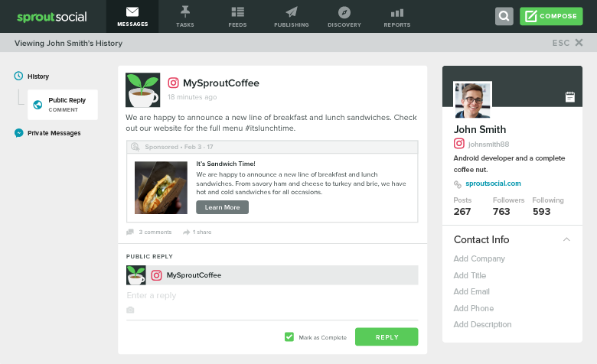Click the Private Messages chat icon
Image resolution: width=597 pixels, height=364 pixels.
tap(18, 133)
